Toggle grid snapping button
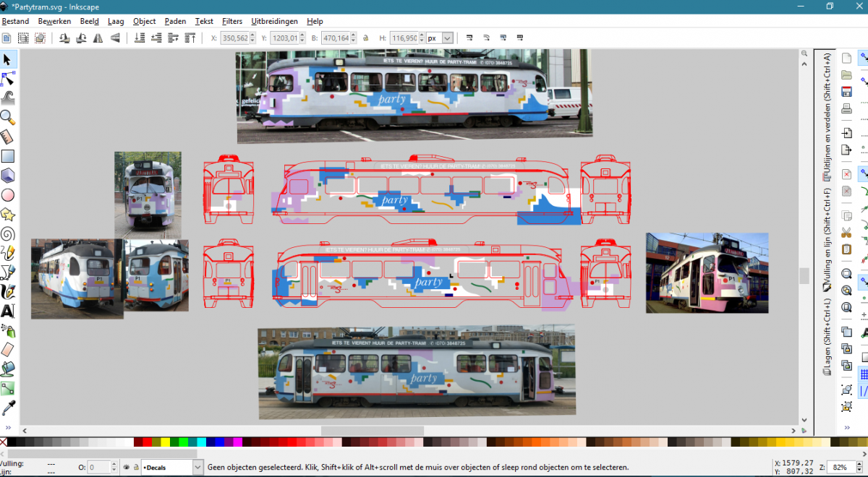 click(864, 374)
